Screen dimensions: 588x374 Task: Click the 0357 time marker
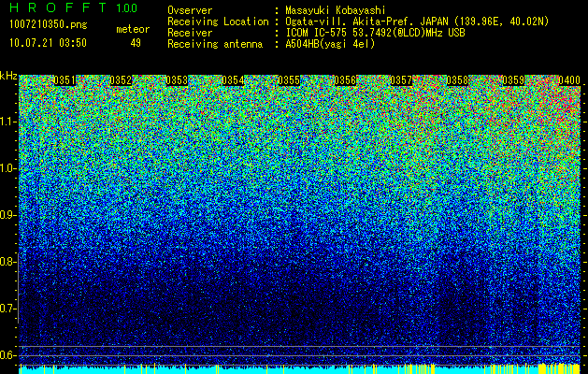tap(401, 80)
